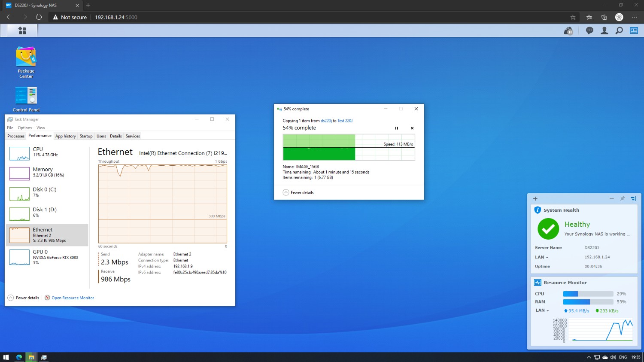
Task: Open DSM notifications chat bubble icon
Action: click(589, 30)
